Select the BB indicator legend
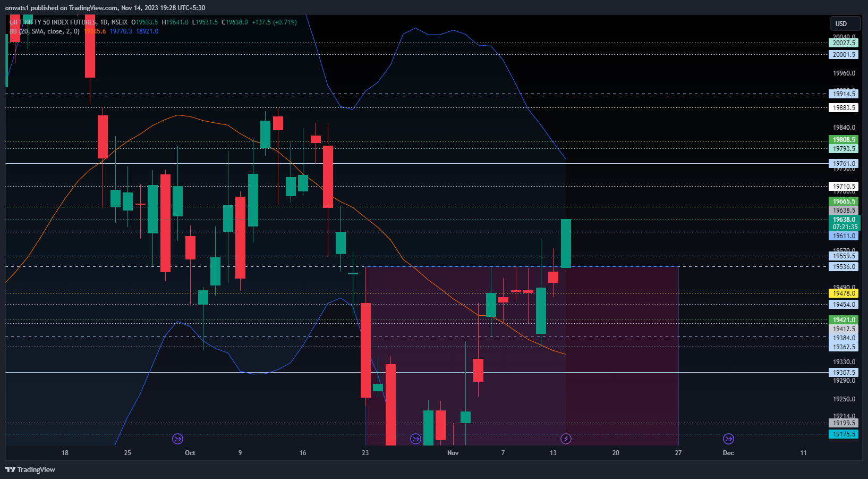Viewport: 868px width, 479px height. click(45, 31)
